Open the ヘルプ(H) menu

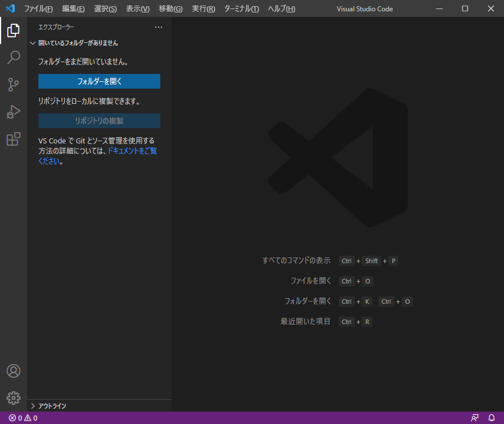pyautogui.click(x=282, y=8)
